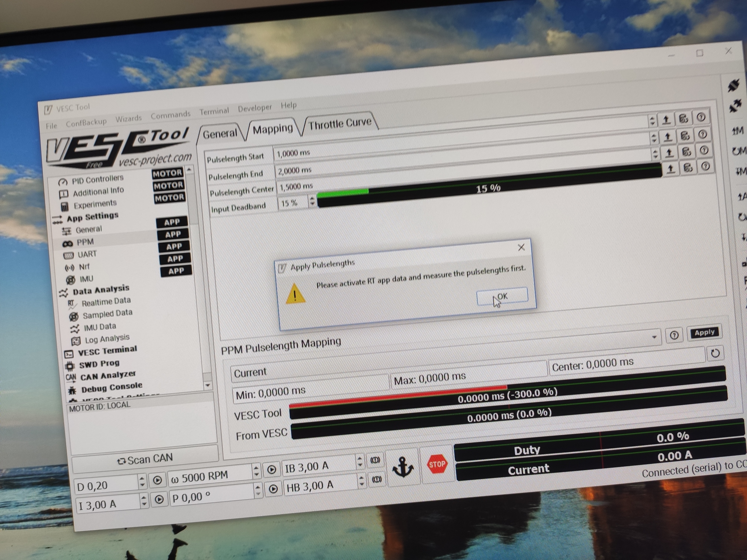This screenshot has width=747, height=560.
Task: Switch to the General tab
Action: point(220,133)
